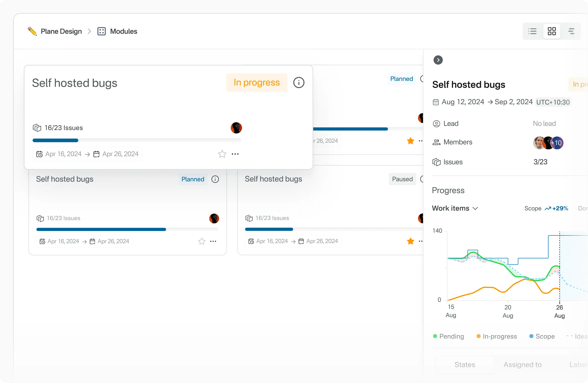Viewport: 588px width, 383px height.
Task: Click the Aug 12, 2024 start date
Action: coord(462,102)
